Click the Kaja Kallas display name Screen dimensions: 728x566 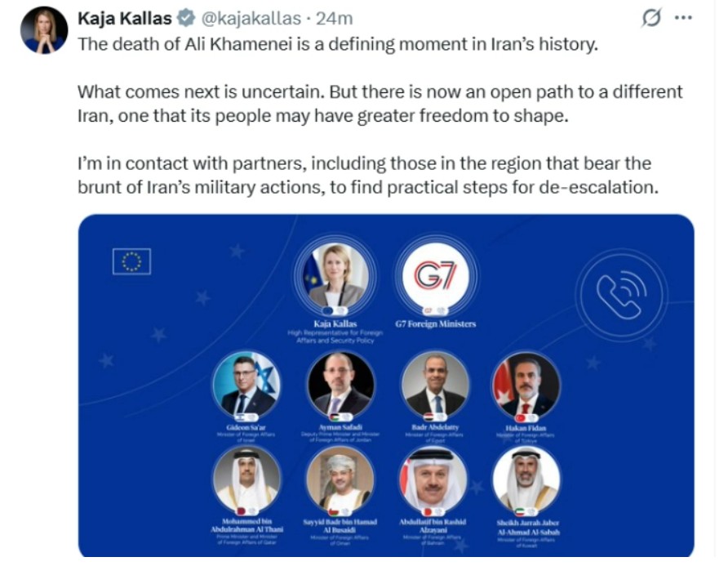point(125,19)
